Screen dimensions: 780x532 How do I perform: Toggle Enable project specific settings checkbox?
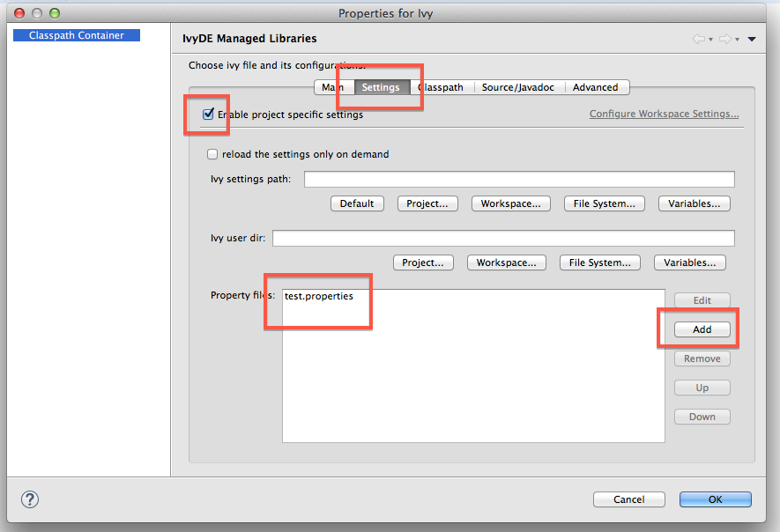208,114
